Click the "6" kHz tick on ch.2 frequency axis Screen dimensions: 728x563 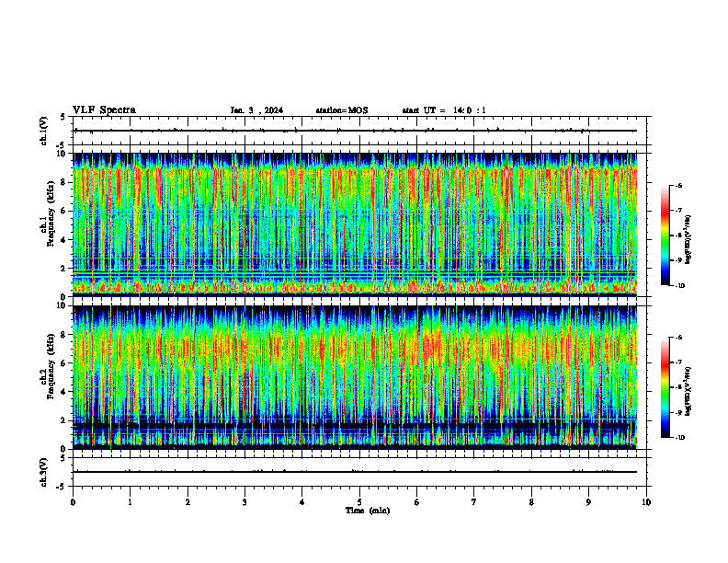point(64,362)
